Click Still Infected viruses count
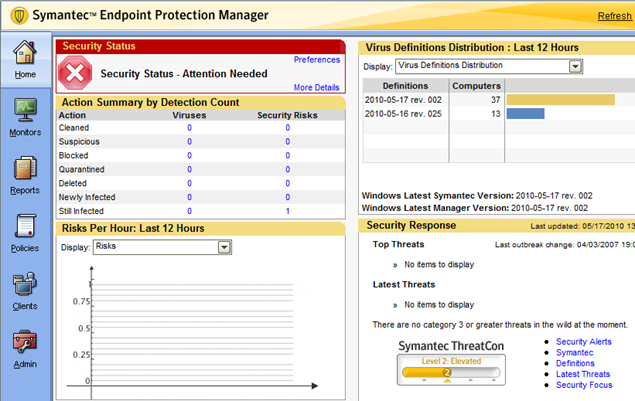Image resolution: width=635 pixels, height=401 pixels. pyautogui.click(x=189, y=211)
